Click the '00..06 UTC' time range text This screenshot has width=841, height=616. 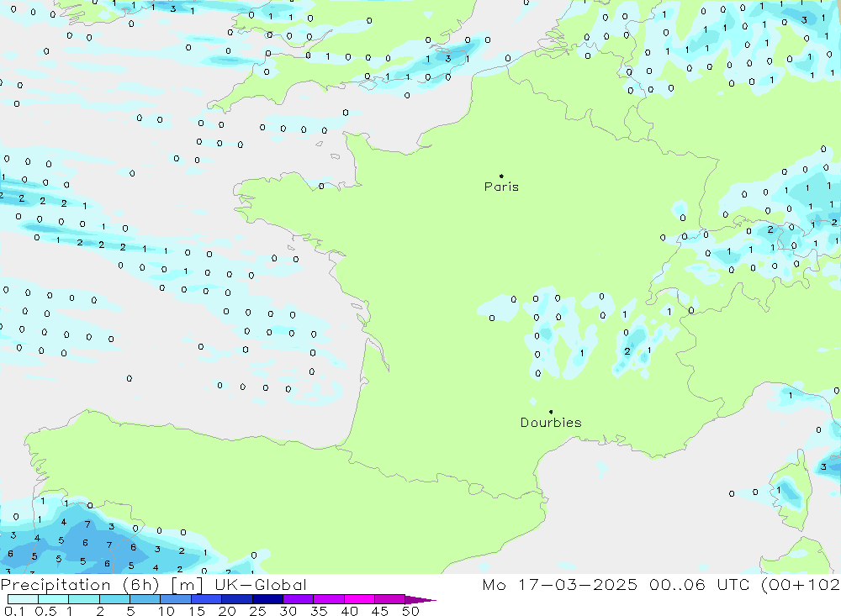tap(699, 584)
